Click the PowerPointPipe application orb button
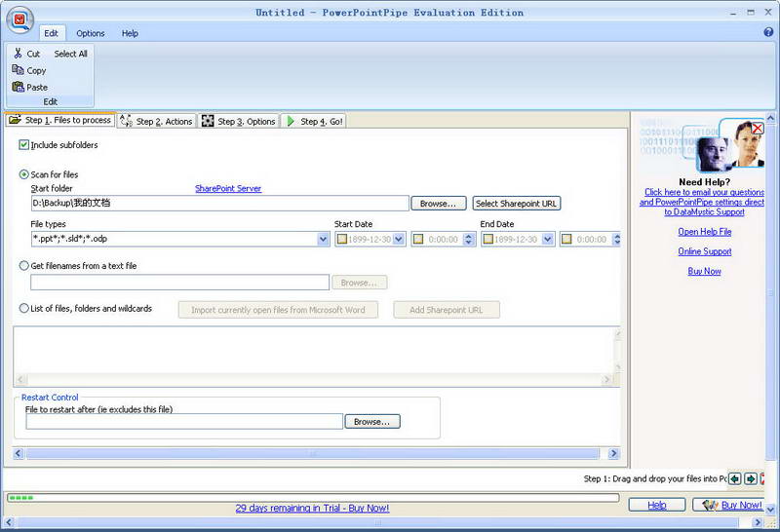 19,19
